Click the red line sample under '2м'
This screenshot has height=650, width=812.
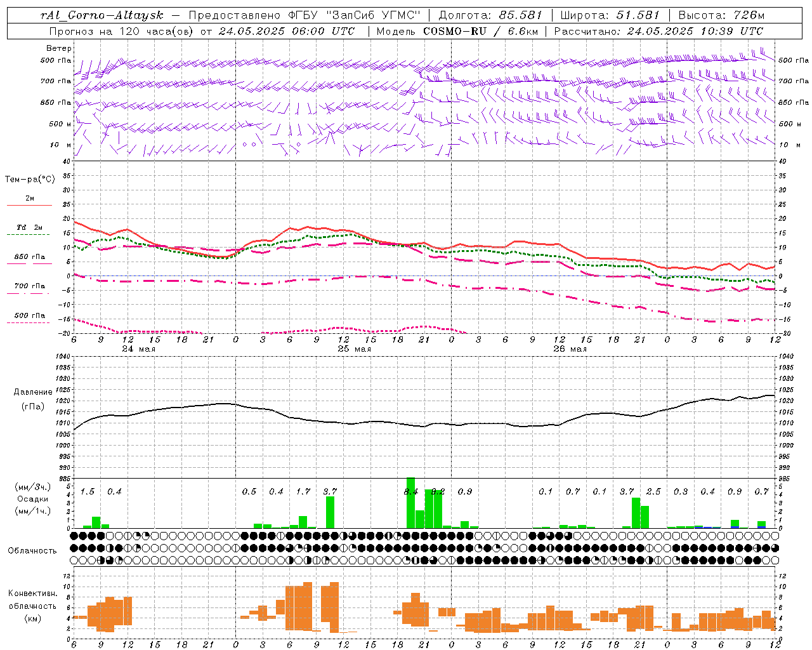pos(29,205)
